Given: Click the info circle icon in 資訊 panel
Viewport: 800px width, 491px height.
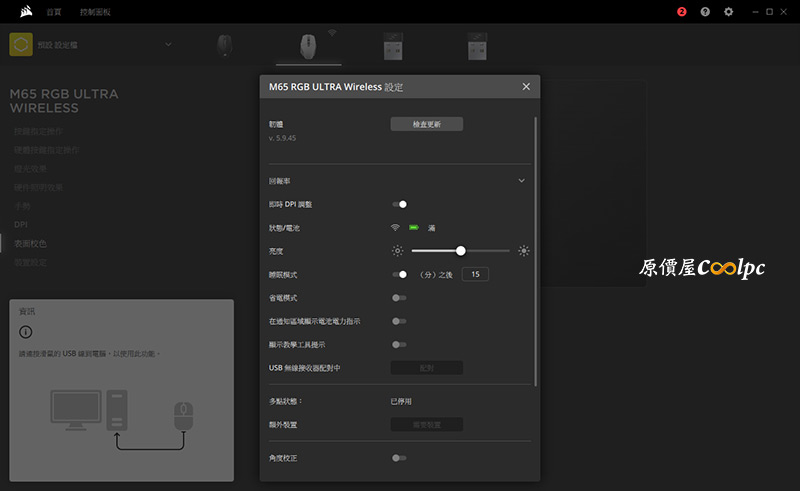Looking at the screenshot, I should [26, 332].
